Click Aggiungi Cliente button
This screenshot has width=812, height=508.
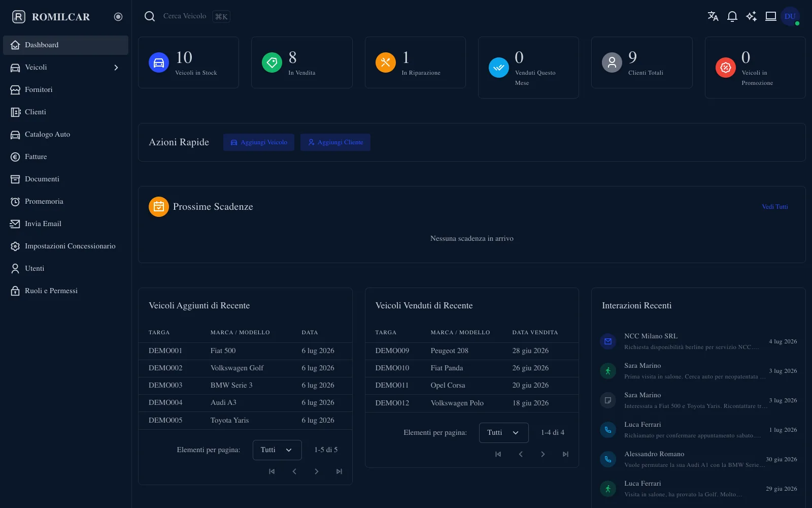click(x=335, y=142)
